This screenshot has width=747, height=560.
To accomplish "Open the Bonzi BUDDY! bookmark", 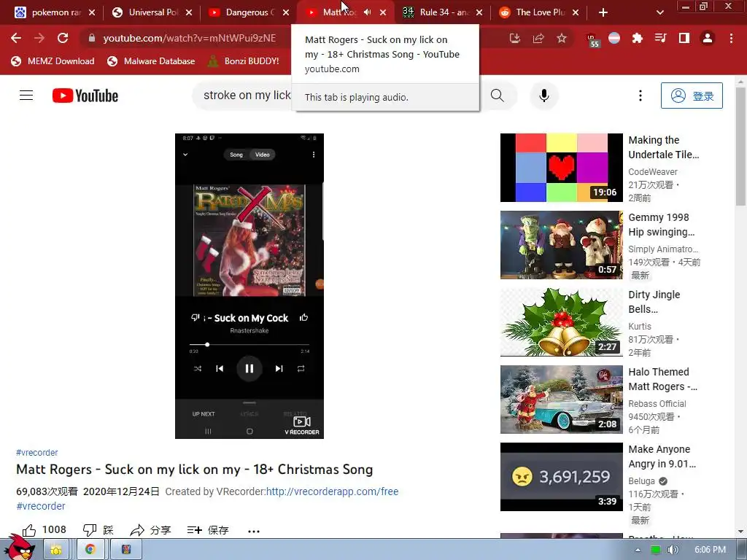I will [244, 61].
